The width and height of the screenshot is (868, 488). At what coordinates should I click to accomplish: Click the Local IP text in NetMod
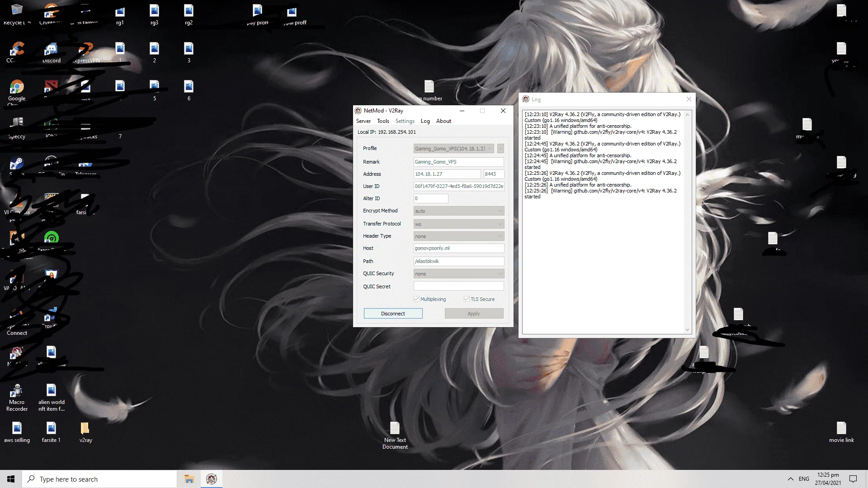387,132
